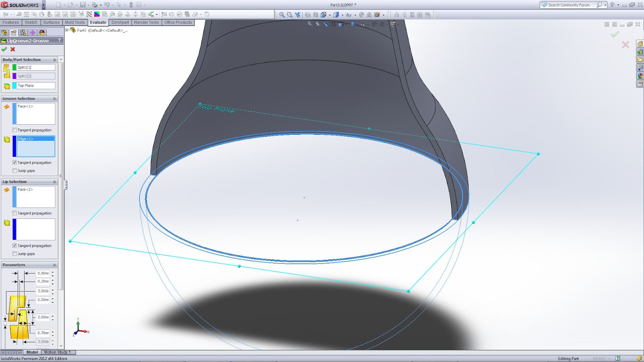
Task: Collapse the Parameters panel
Action: 55,265
